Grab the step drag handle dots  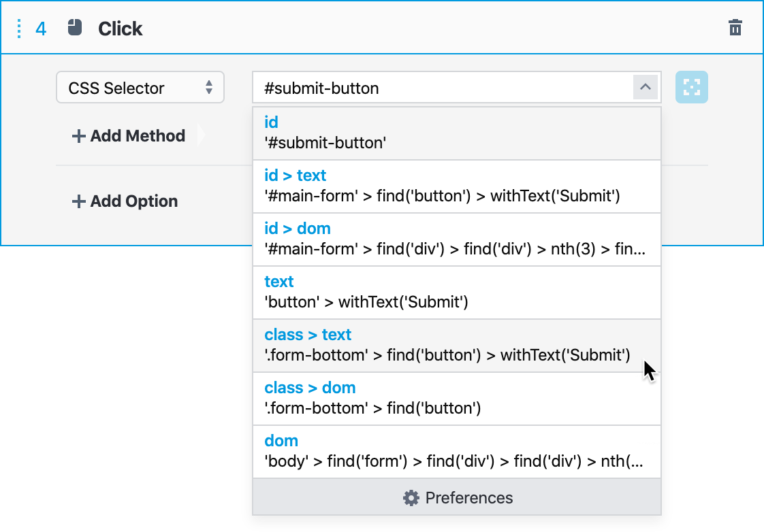point(19,29)
